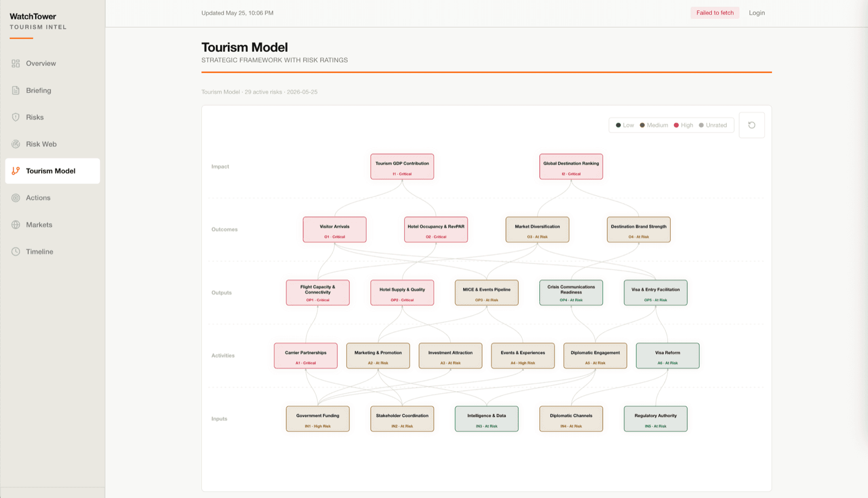
Task: Navigate to Risk Web
Action: click(x=53, y=144)
